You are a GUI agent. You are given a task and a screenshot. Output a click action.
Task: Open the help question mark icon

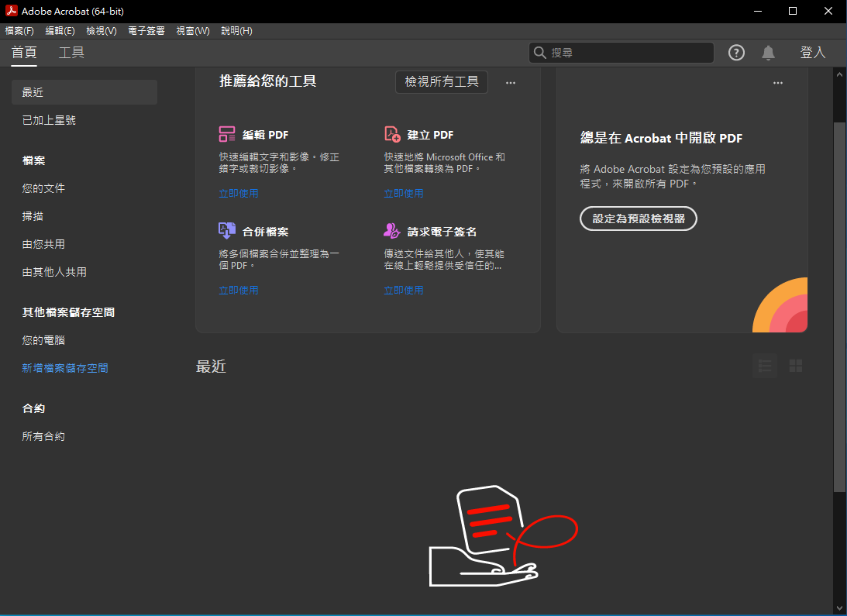[x=736, y=53]
